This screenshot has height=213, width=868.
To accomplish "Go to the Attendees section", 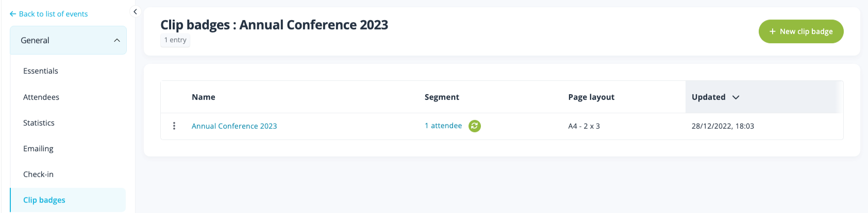I will (41, 97).
